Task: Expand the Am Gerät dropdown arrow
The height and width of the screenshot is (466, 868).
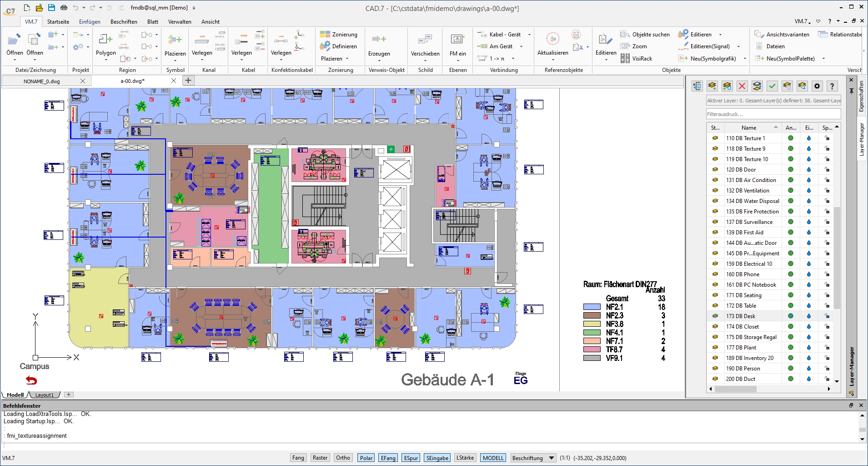Action: tap(521, 46)
